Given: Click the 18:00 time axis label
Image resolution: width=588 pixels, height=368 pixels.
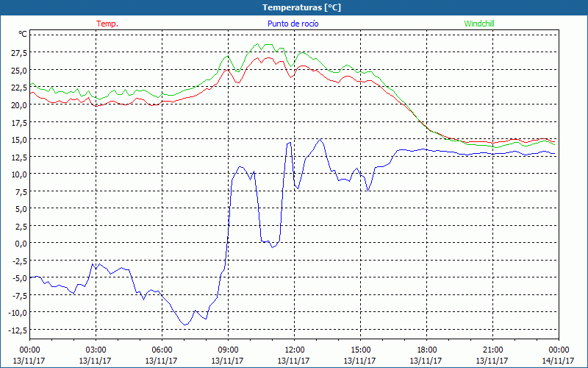Looking at the screenshot, I should tap(427, 350).
